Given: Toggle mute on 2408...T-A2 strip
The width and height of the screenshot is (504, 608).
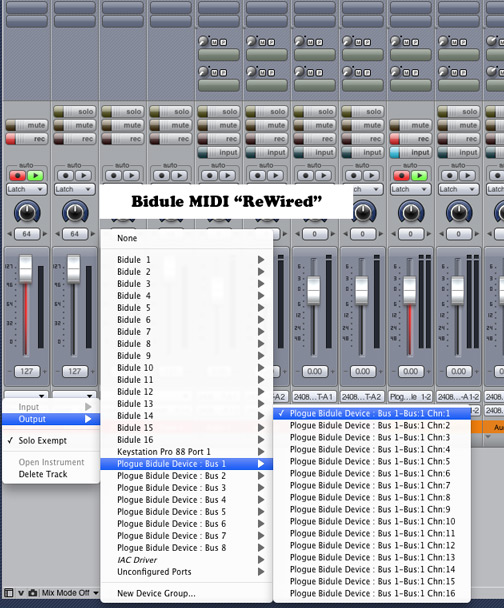Looking at the screenshot, I should click(x=362, y=125).
